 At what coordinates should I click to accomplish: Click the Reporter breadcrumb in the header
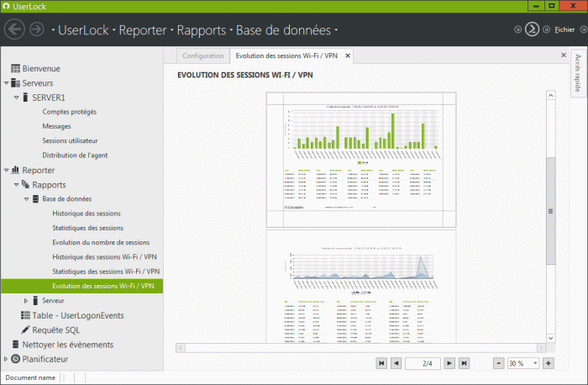(143, 30)
